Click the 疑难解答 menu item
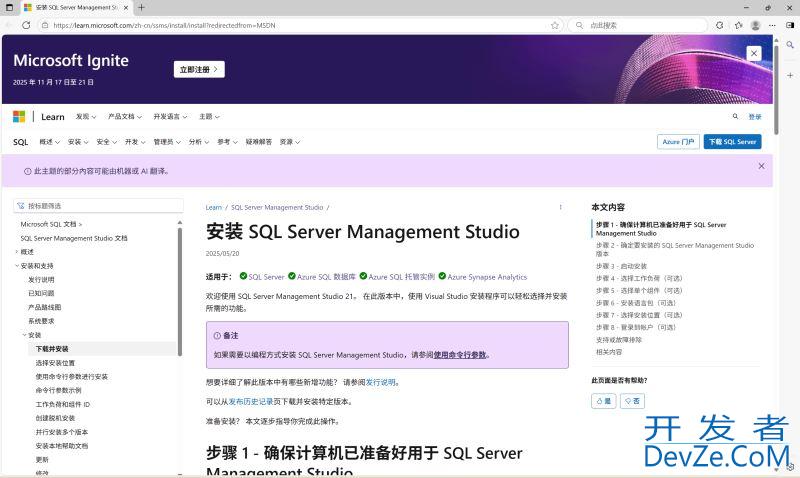The image size is (800, 478). pos(259,142)
